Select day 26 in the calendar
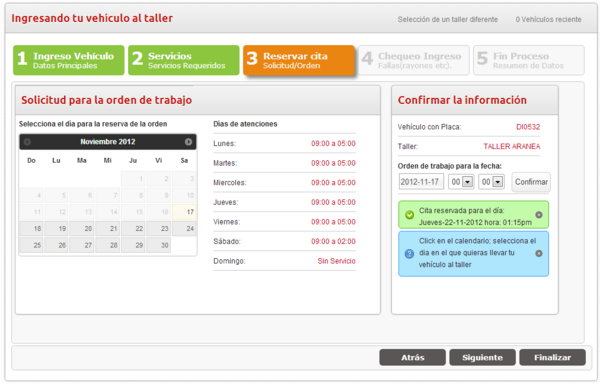Screen dimensions: 600x384 coord(57,245)
